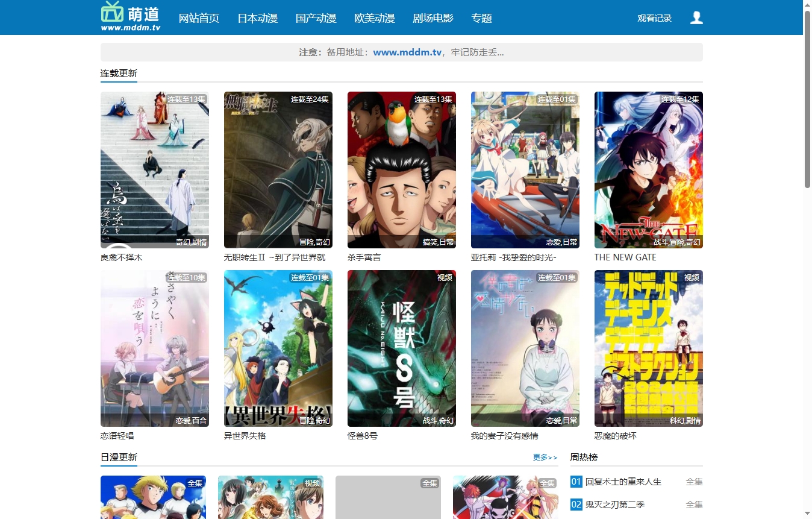Open 异世界失格 poster thumbnail
This screenshot has width=812, height=519.
click(x=278, y=348)
